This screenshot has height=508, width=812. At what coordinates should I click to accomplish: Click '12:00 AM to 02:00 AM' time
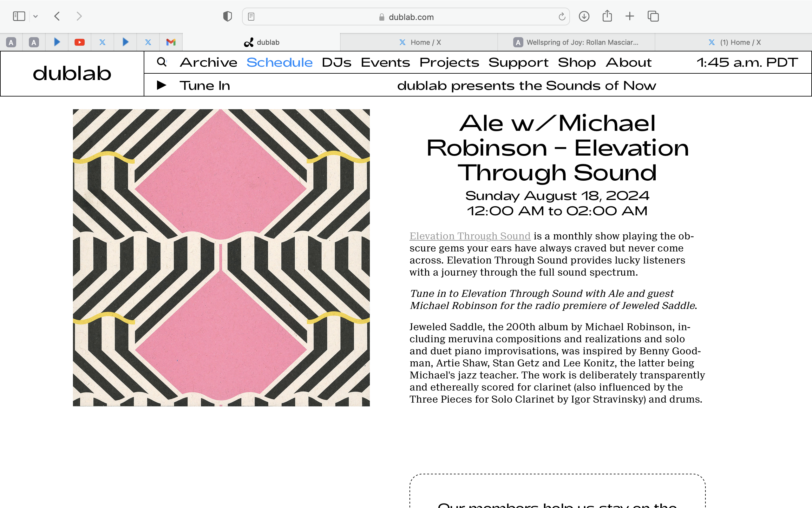tap(557, 211)
